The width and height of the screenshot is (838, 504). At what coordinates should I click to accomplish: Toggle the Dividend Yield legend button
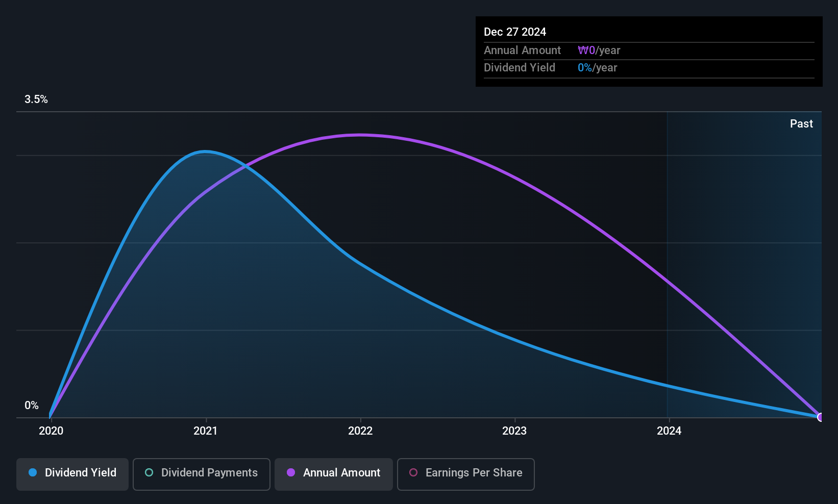72,473
